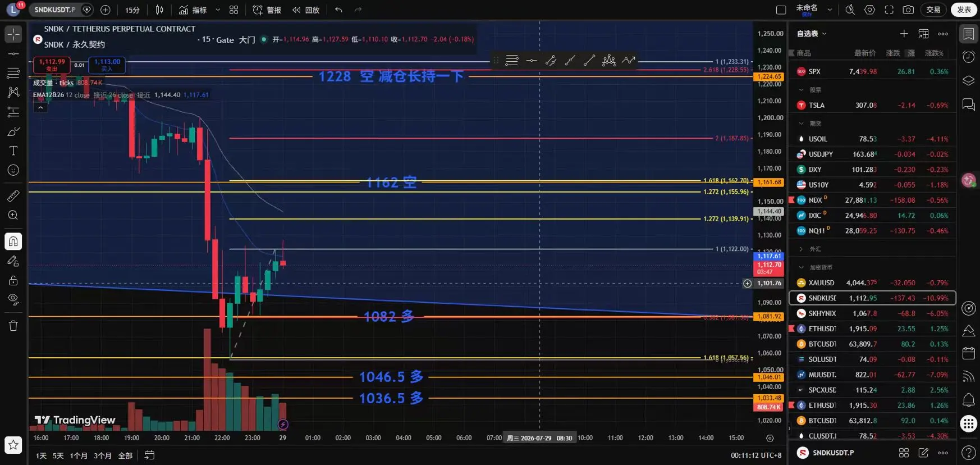Collapse the 加密货币 crypto section
Image resolution: width=980 pixels, height=465 pixels.
pos(802,267)
